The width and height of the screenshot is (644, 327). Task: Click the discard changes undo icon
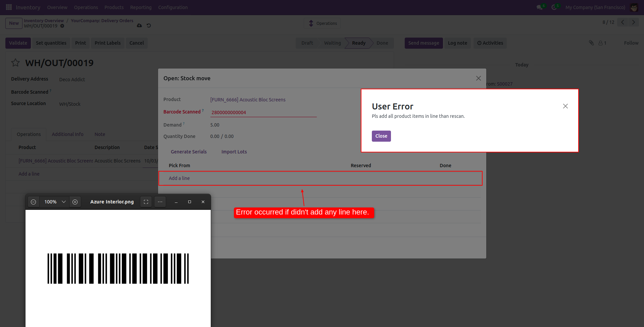pyautogui.click(x=149, y=26)
